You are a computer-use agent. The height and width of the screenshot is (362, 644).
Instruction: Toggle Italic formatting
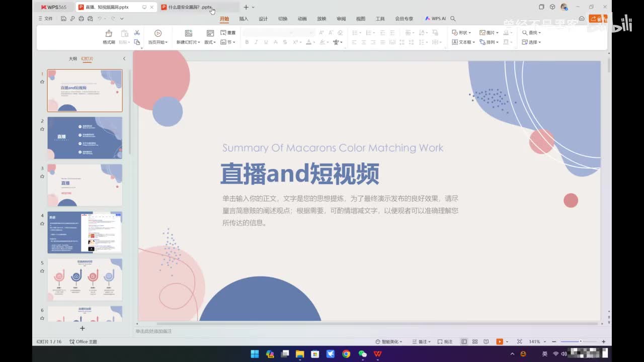(x=257, y=42)
